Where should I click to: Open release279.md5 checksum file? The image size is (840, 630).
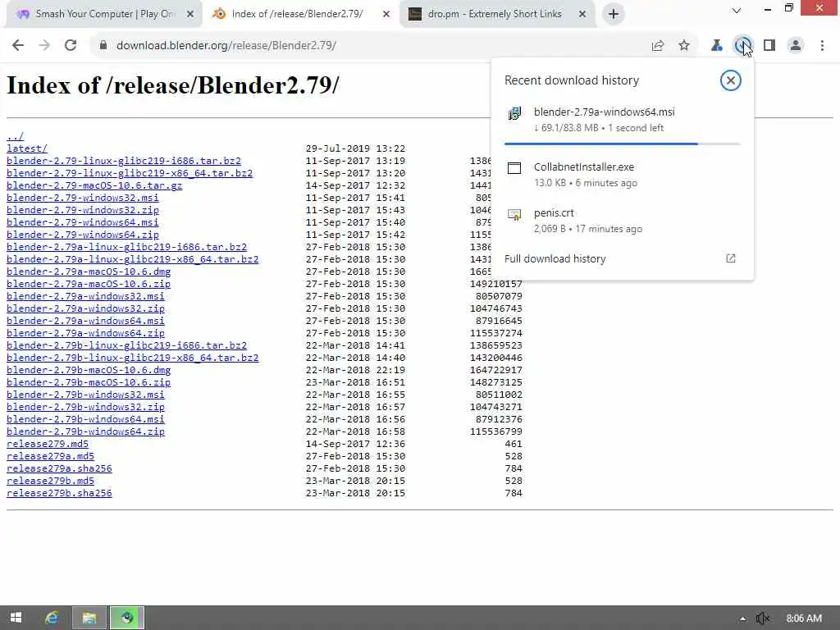pos(47,444)
